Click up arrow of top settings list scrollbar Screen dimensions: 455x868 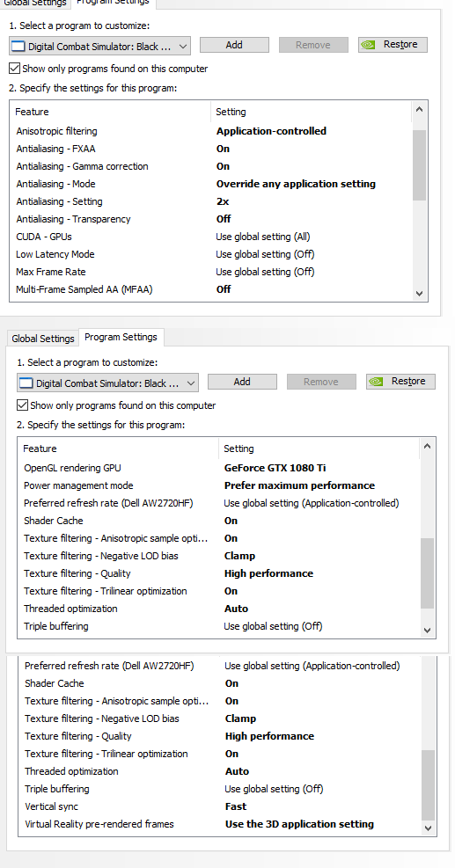pyautogui.click(x=420, y=110)
